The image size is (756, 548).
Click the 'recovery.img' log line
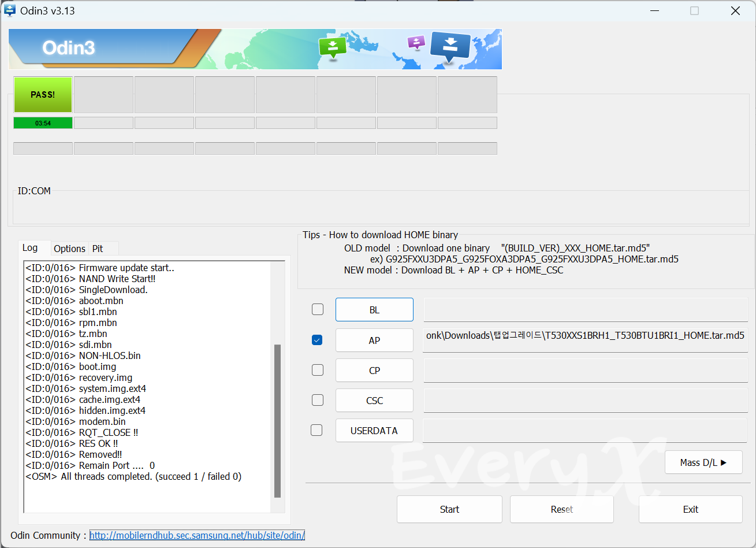[x=79, y=377]
